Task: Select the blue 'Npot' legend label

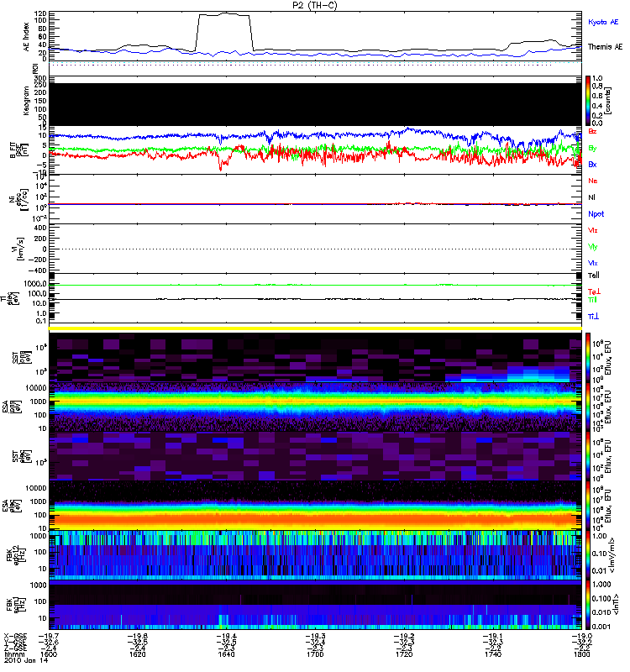Action: click(596, 214)
